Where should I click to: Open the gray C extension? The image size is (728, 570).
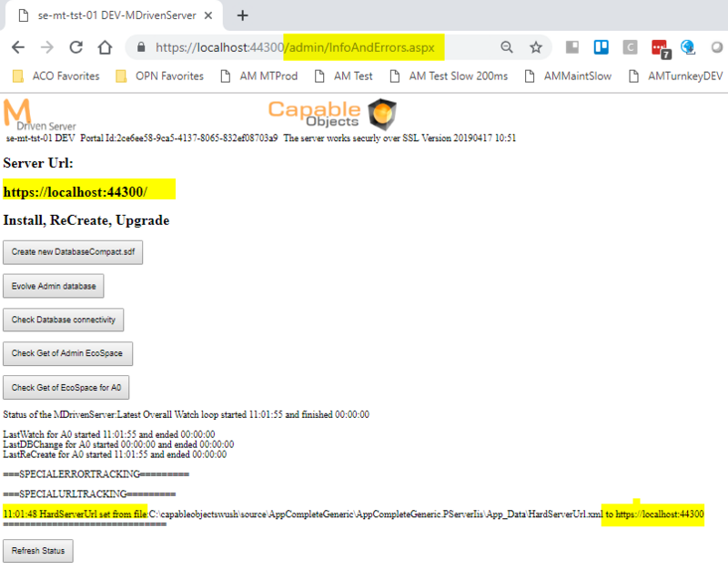click(630, 47)
